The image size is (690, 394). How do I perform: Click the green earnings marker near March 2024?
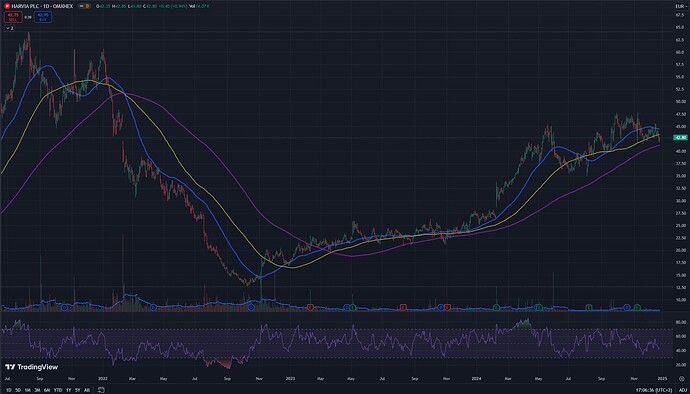[x=496, y=307]
